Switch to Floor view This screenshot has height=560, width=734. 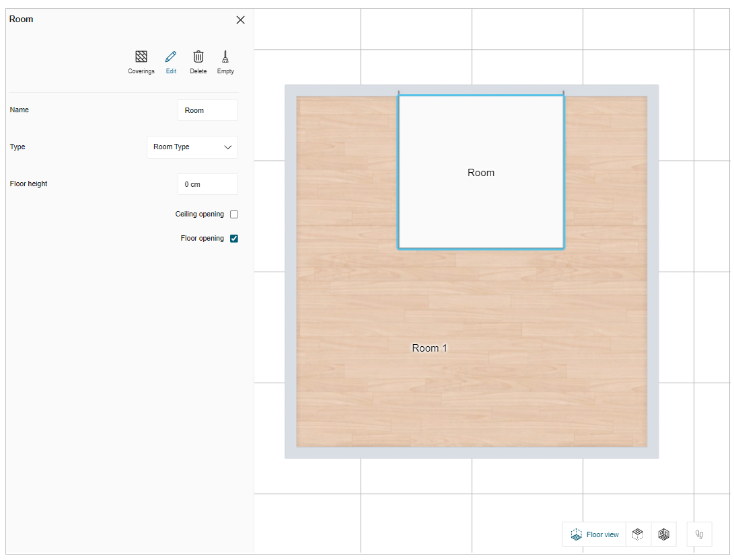point(595,534)
